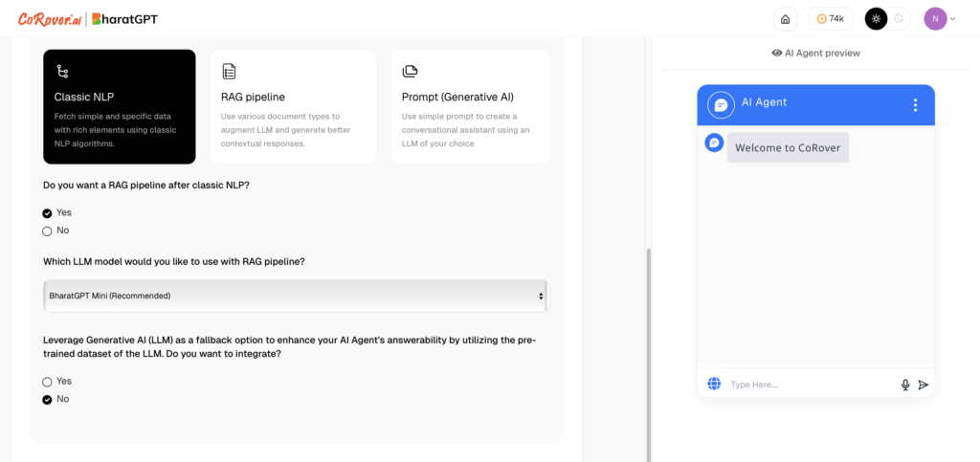Select the RAG pipeline card
The height and width of the screenshot is (462, 980).
(293, 107)
